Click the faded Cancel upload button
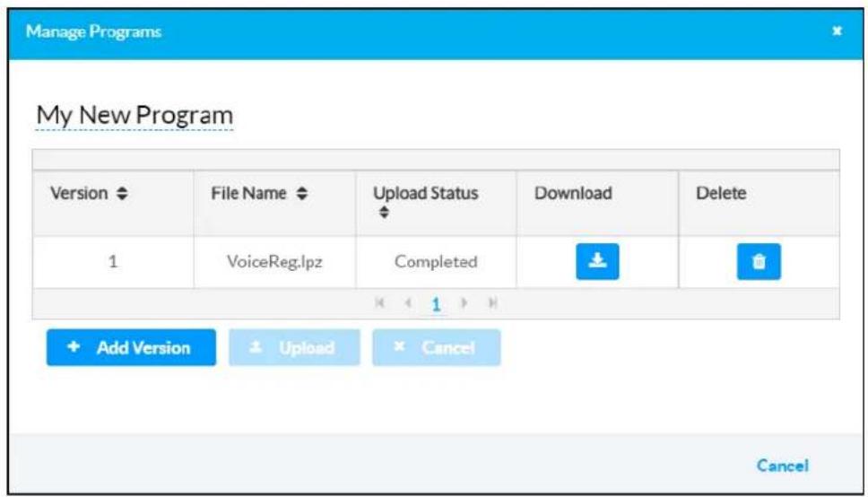This screenshot has height=497, width=868. click(x=436, y=347)
